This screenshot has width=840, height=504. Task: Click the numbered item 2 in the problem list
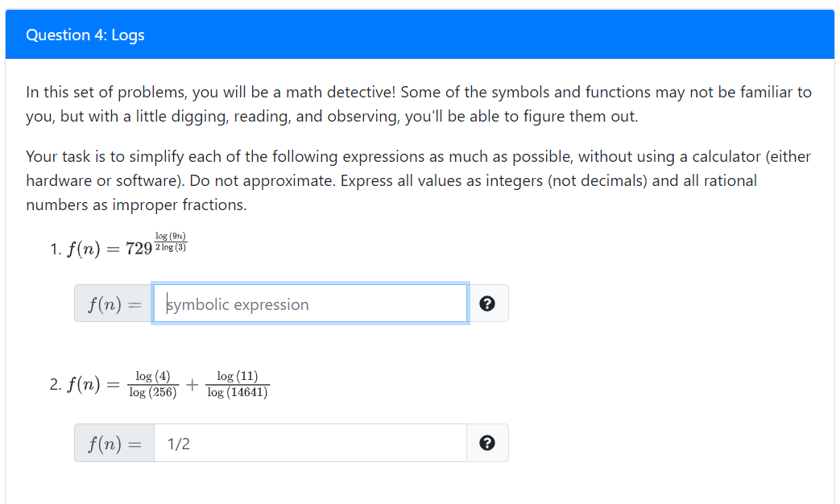tap(55, 384)
